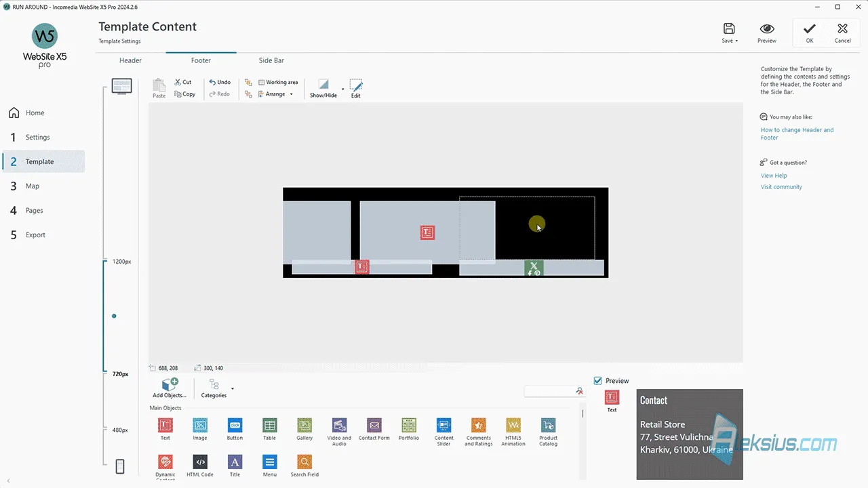
Task: Click the Visit community link
Action: tap(781, 187)
